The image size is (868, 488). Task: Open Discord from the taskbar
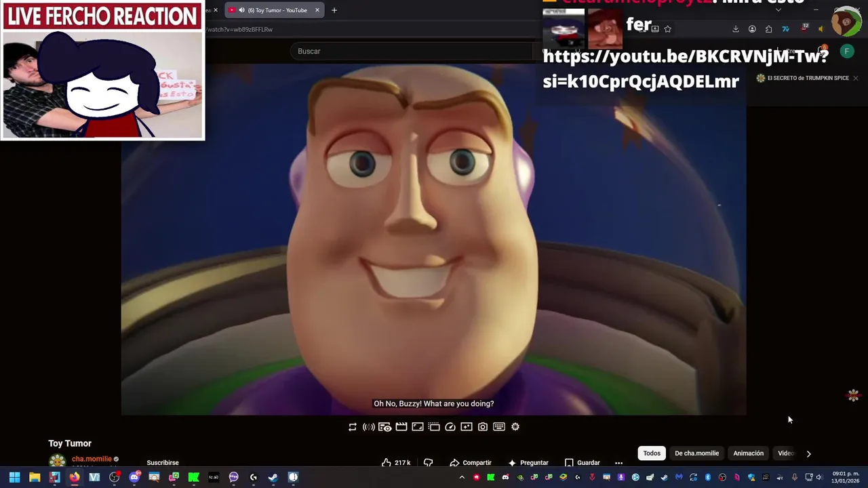click(134, 477)
